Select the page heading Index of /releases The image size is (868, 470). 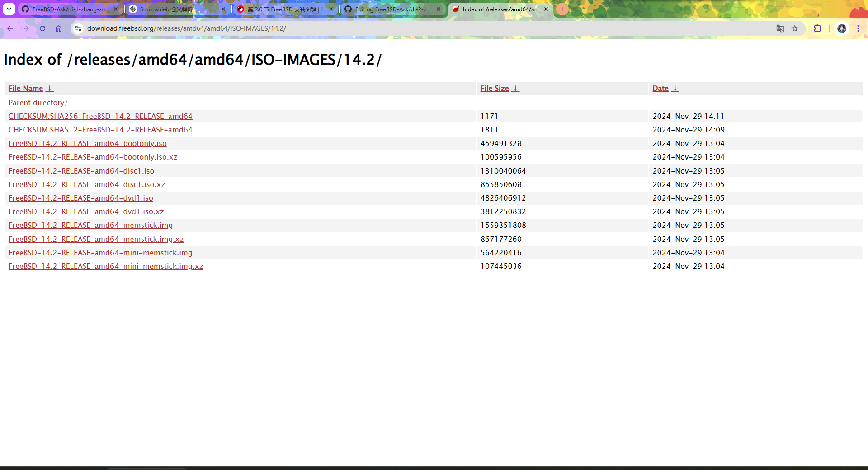[193, 60]
